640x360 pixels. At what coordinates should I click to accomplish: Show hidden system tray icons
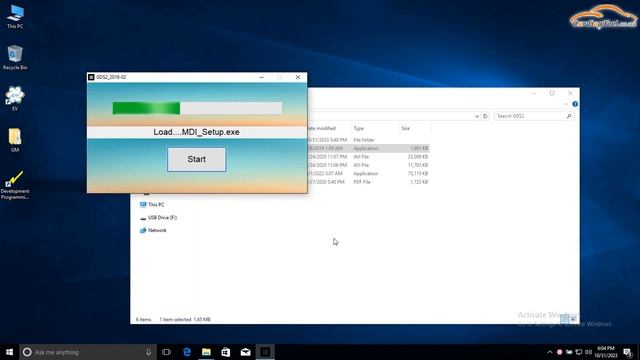click(x=550, y=352)
